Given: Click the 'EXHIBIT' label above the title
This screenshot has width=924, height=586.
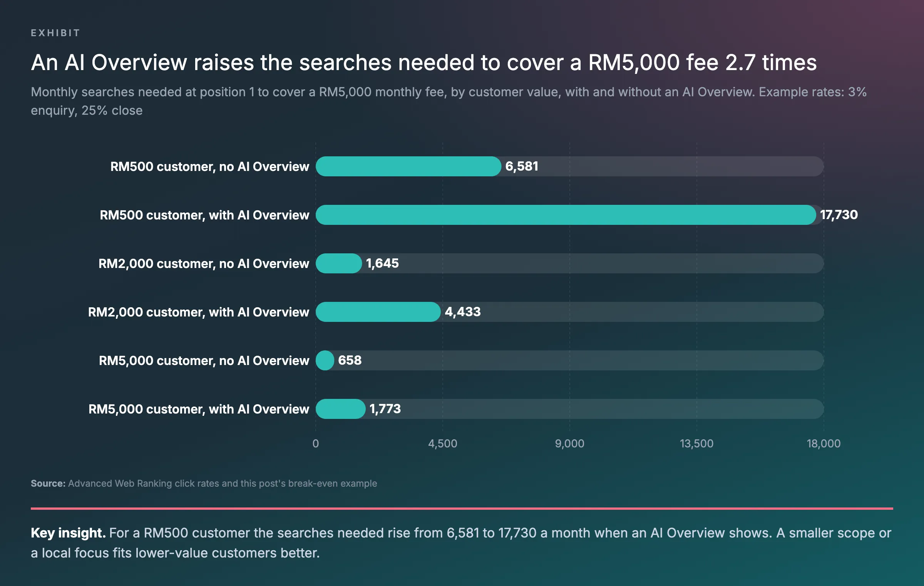Looking at the screenshot, I should [x=55, y=33].
